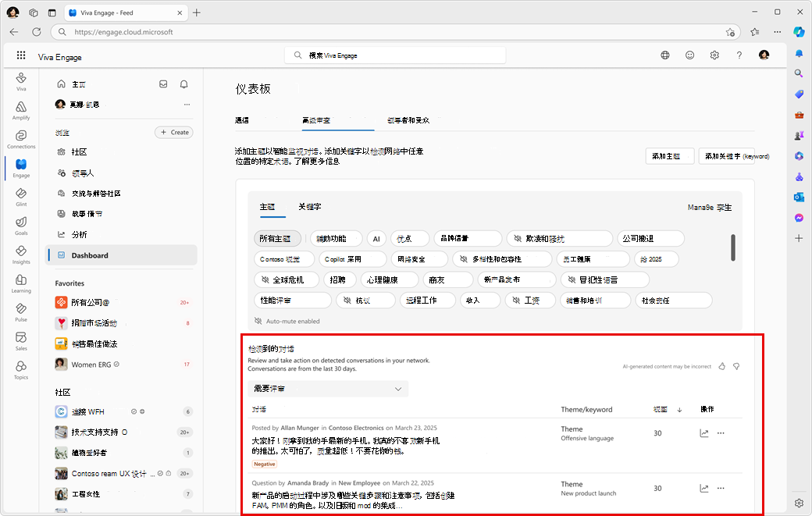
Task: Select the 2025 theme chip
Action: (x=656, y=259)
